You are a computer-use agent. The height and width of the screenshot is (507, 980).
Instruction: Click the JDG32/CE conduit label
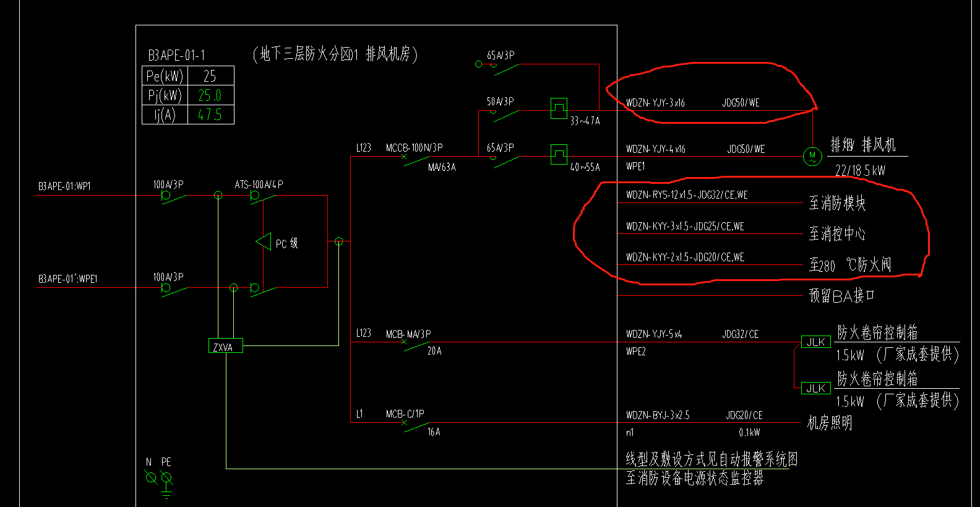(x=741, y=334)
